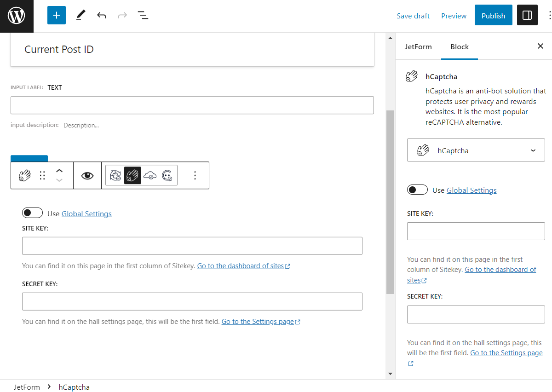
Task: Click the Tools pencil icon in top toolbar
Action: [80, 15]
